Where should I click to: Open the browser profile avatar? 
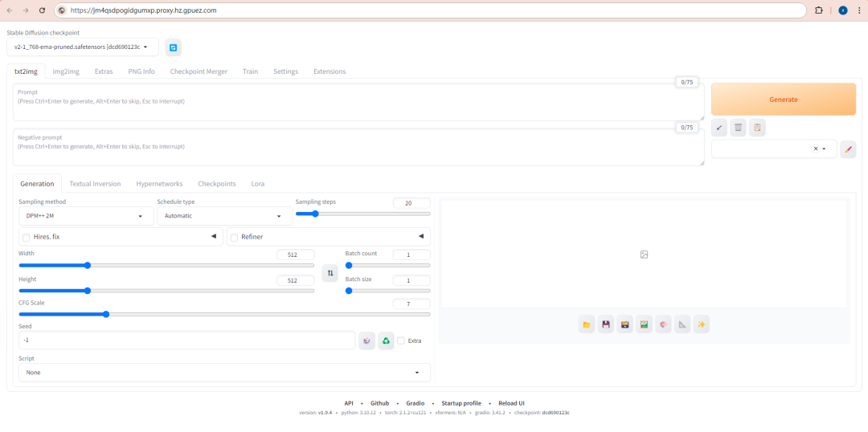pos(842,10)
